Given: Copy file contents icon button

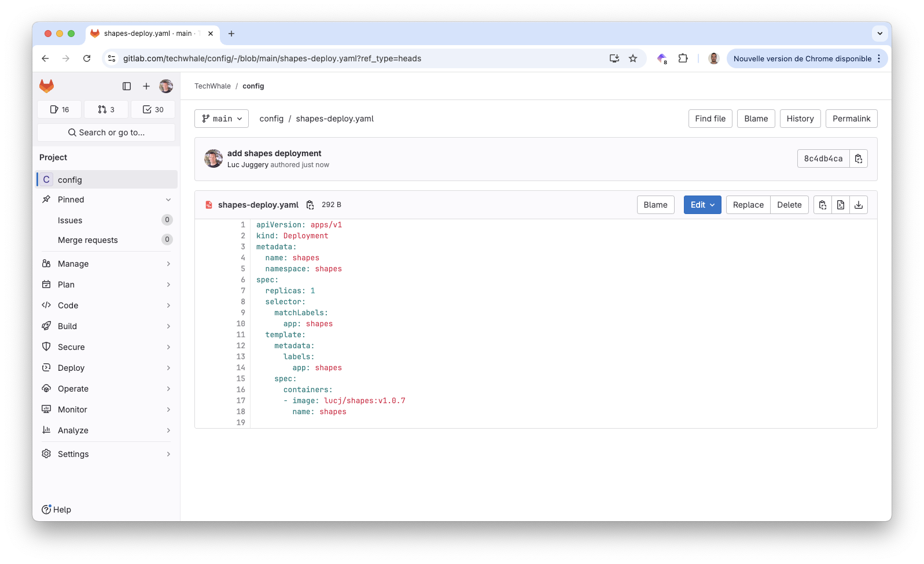Looking at the screenshot, I should tap(822, 205).
